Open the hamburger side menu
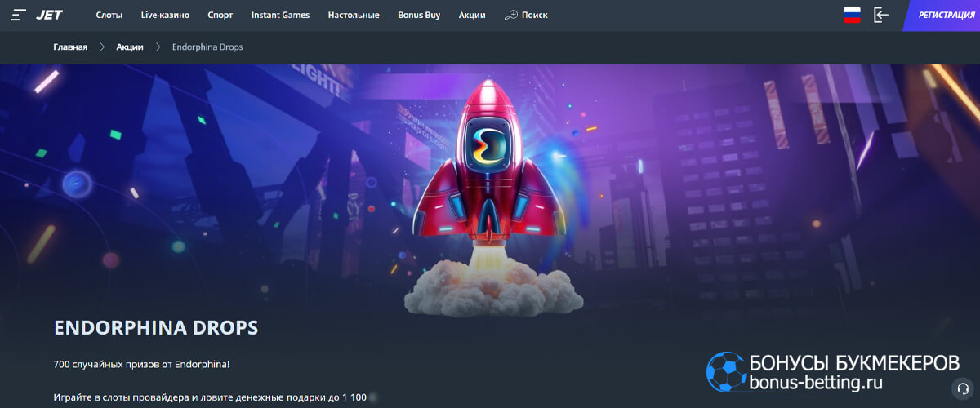980x408 pixels. pos(19,15)
